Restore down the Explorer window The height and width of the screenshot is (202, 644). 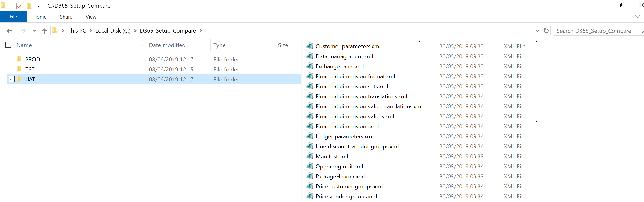click(619, 5)
